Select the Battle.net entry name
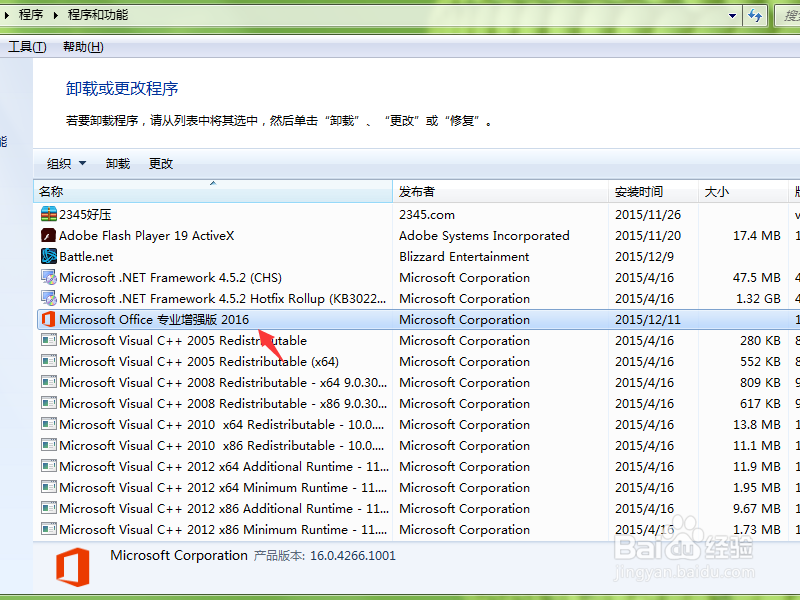The width and height of the screenshot is (800, 600). coord(86,256)
